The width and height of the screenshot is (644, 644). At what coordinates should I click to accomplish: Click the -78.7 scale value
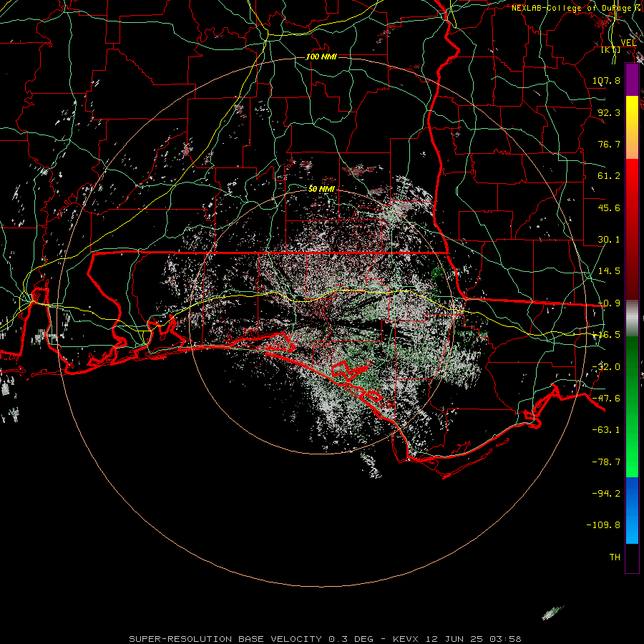[x=606, y=462]
